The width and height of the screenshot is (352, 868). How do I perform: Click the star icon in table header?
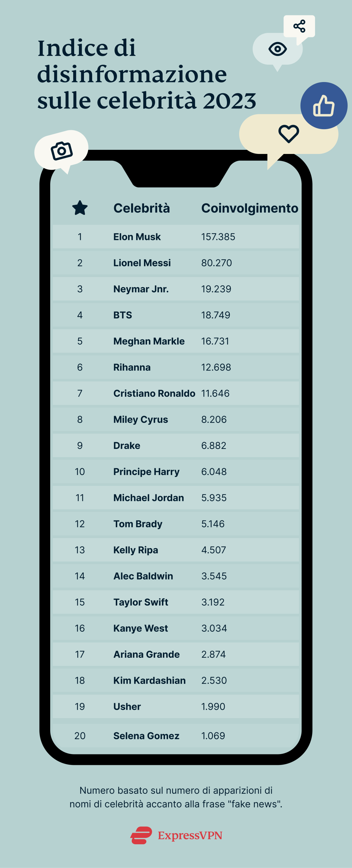click(x=80, y=208)
